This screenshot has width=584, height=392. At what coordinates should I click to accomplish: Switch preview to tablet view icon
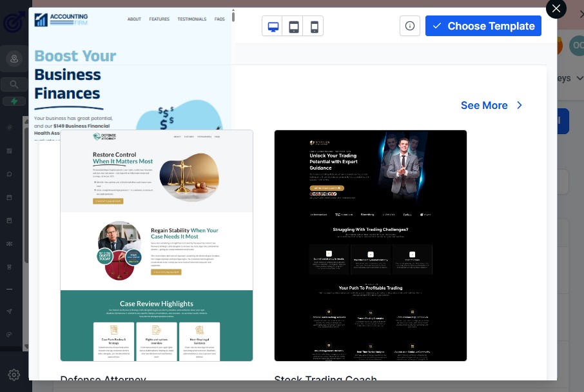(x=293, y=26)
